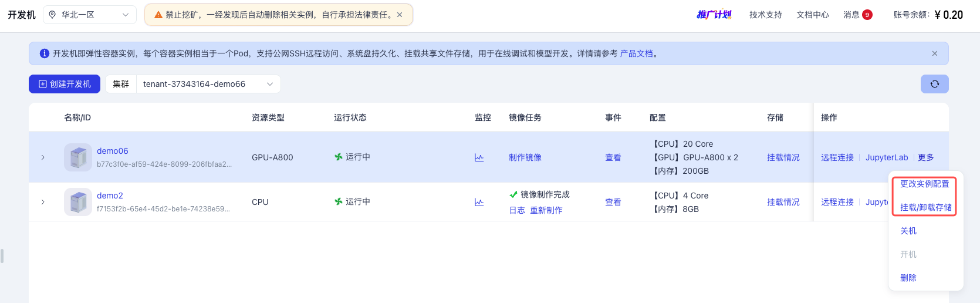Image resolution: width=980 pixels, height=303 pixels.
Task: Open monitoring chart icon for demo06
Action: tap(479, 157)
